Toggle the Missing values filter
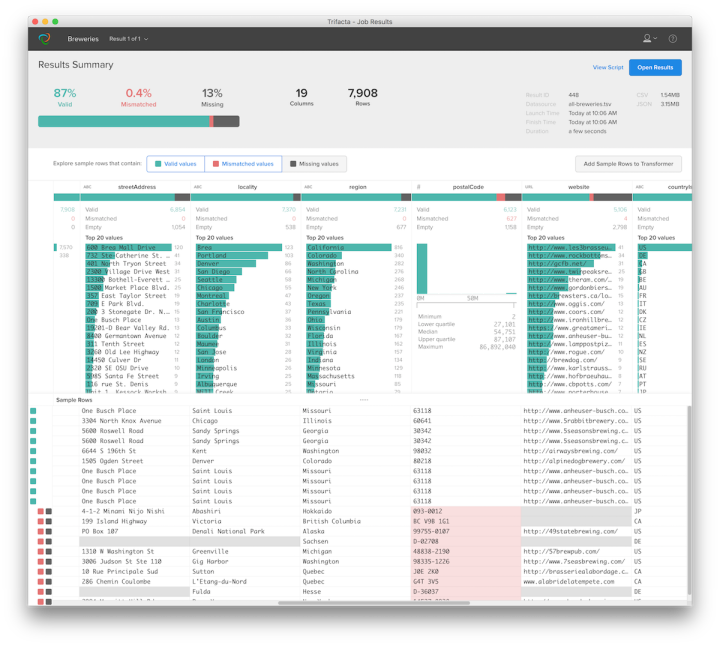Image resolution: width=720 pixels, height=646 pixels. (x=315, y=164)
